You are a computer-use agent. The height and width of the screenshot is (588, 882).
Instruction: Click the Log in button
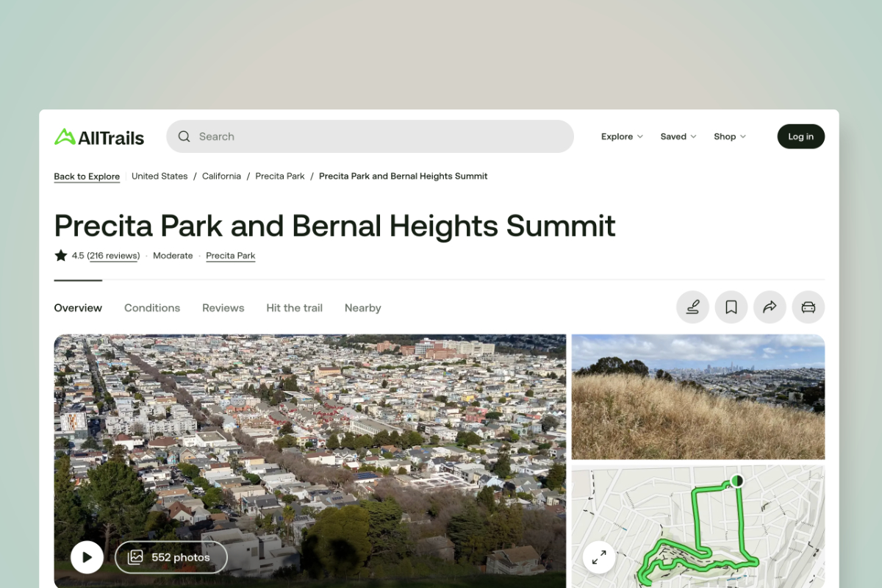[x=800, y=136]
